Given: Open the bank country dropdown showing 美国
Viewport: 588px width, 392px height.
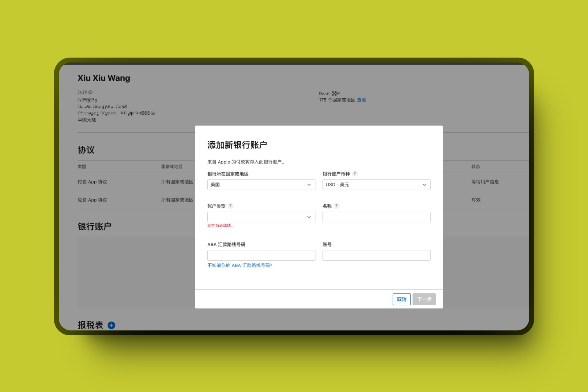Looking at the screenshot, I should tap(261, 185).
